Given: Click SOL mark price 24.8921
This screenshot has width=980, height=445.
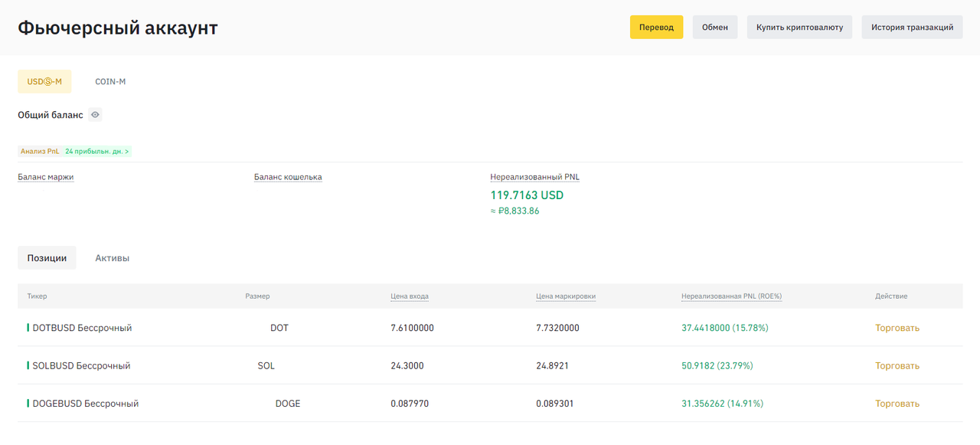Looking at the screenshot, I should pos(553,366).
